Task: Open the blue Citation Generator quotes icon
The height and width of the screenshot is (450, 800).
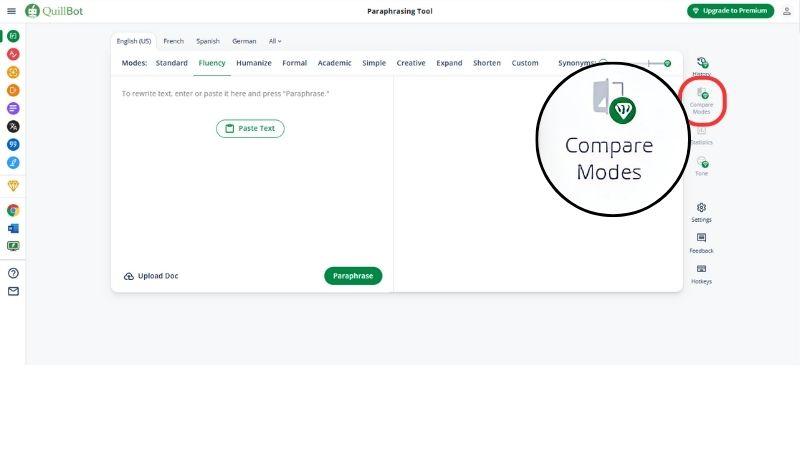Action: pyautogui.click(x=13, y=144)
